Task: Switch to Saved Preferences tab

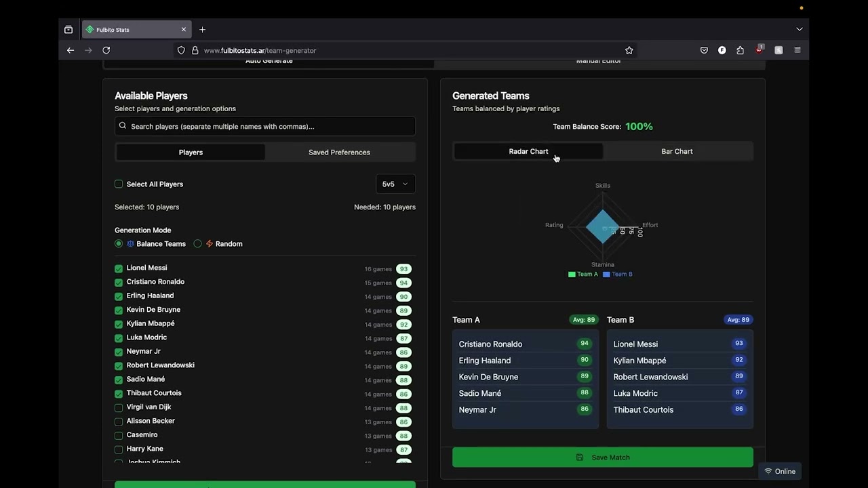Action: (339, 152)
